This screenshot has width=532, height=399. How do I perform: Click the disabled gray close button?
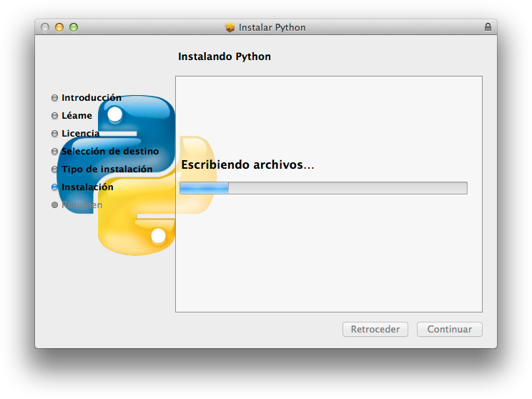click(45, 27)
